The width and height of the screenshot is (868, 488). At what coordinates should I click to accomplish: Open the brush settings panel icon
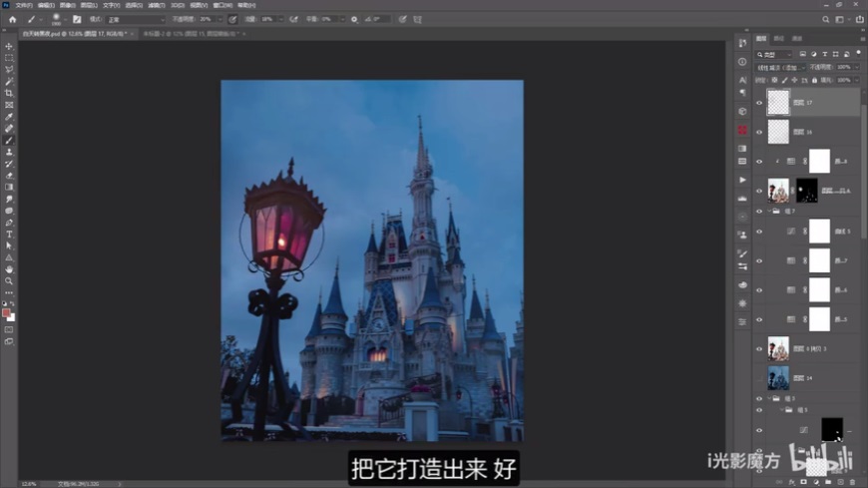coord(77,19)
